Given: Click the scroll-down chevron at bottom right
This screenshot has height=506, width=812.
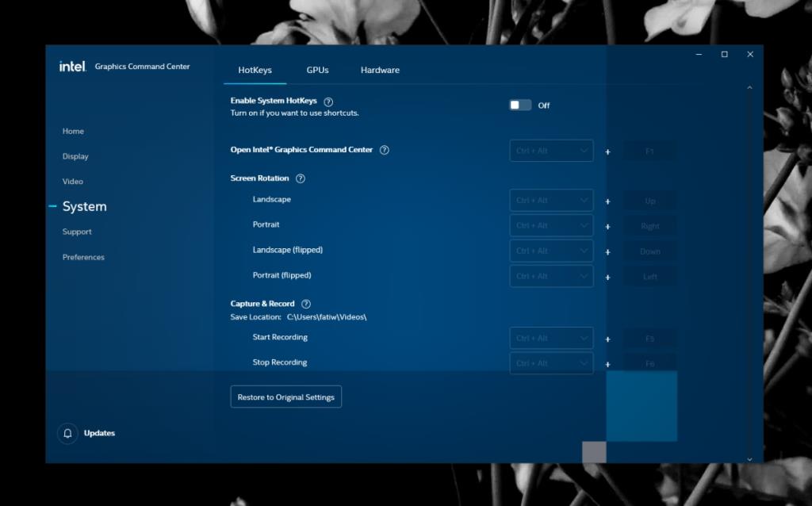Looking at the screenshot, I should coord(749,458).
